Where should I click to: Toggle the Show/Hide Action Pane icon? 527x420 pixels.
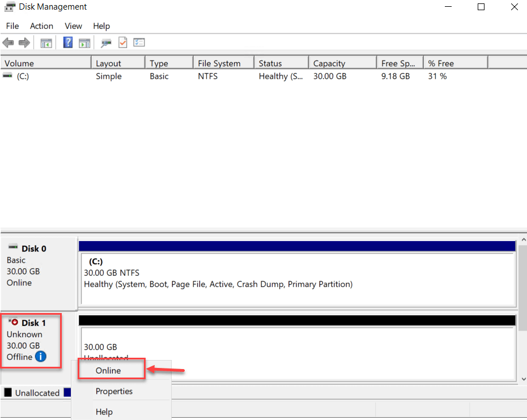tap(84, 42)
